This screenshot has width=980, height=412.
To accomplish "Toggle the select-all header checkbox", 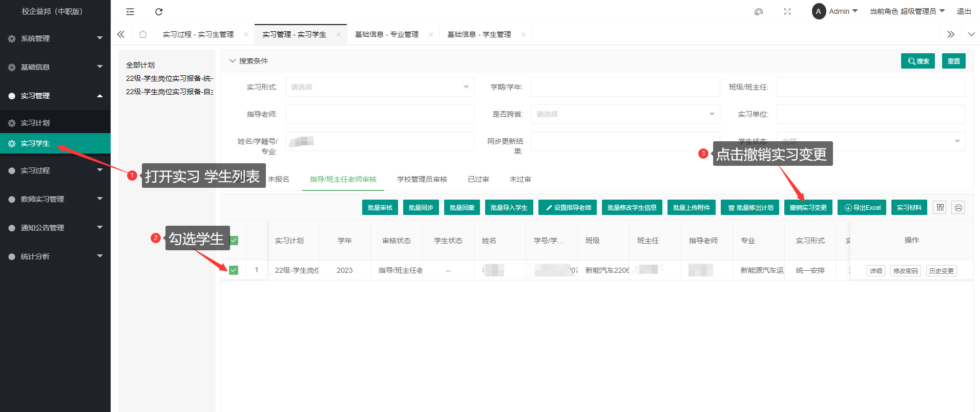I will [234, 241].
